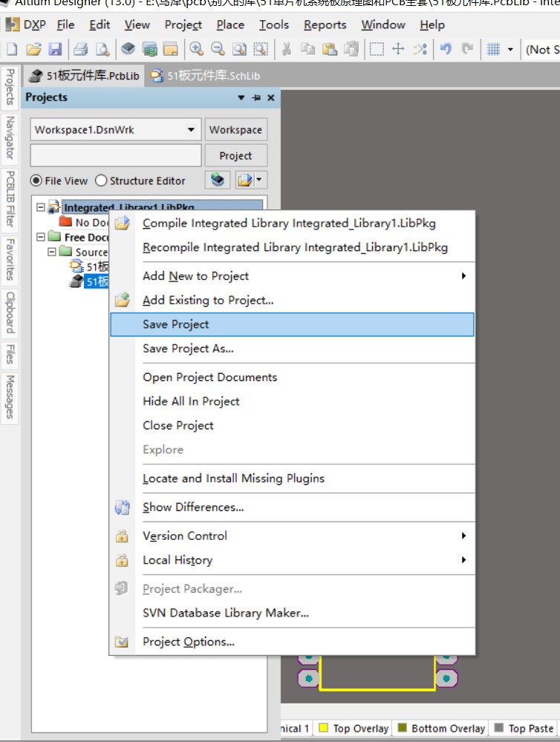
Task: Open the Projects panel menu arrow
Action: pos(241,97)
